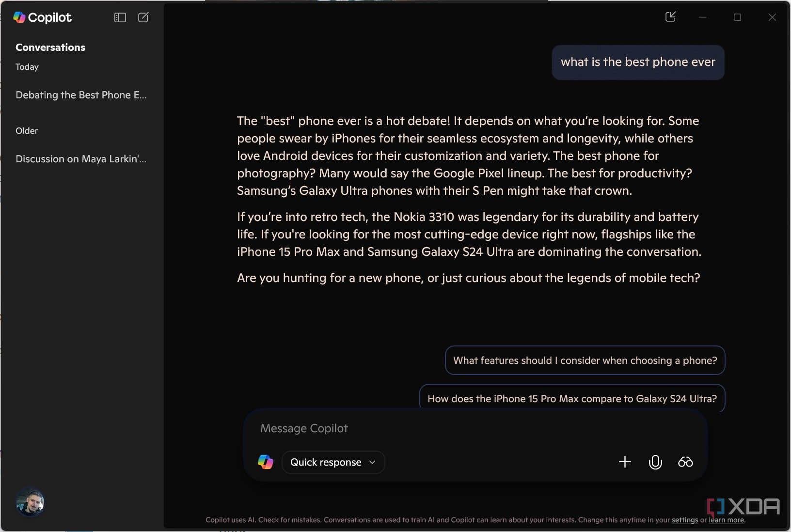791x532 pixels.
Task: Minimize the Copilot window
Action: 702,17
